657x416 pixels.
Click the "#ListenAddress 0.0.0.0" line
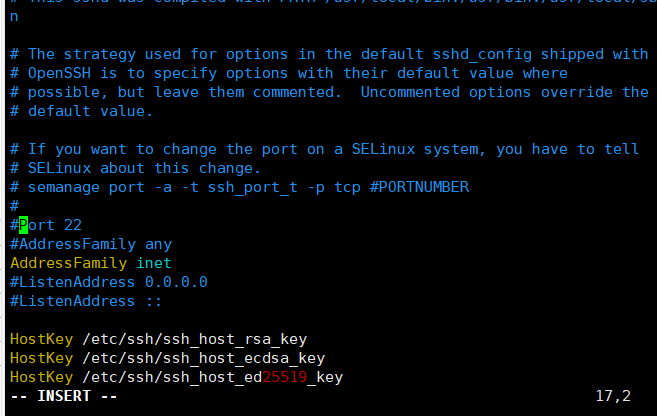108,282
